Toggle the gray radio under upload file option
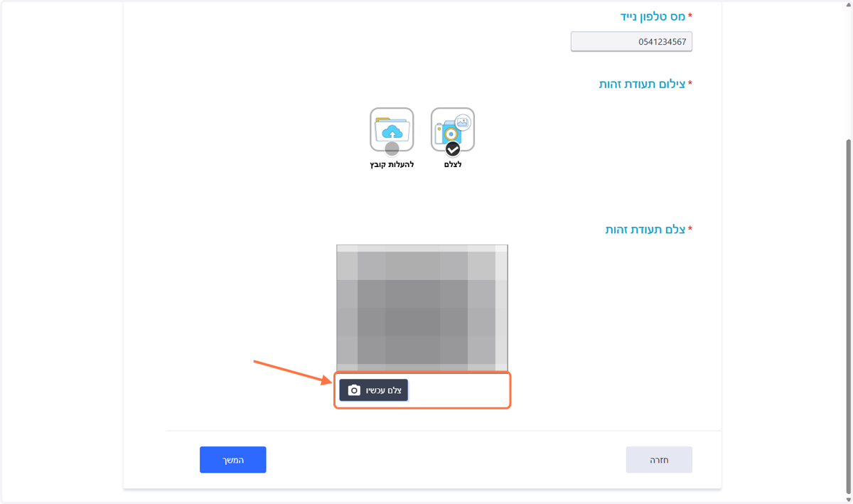 click(x=392, y=149)
